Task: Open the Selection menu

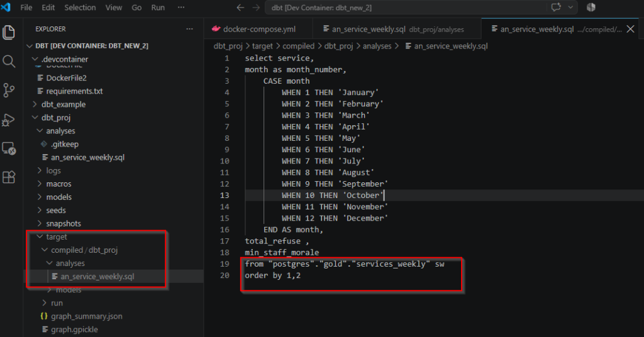Action: [80, 8]
